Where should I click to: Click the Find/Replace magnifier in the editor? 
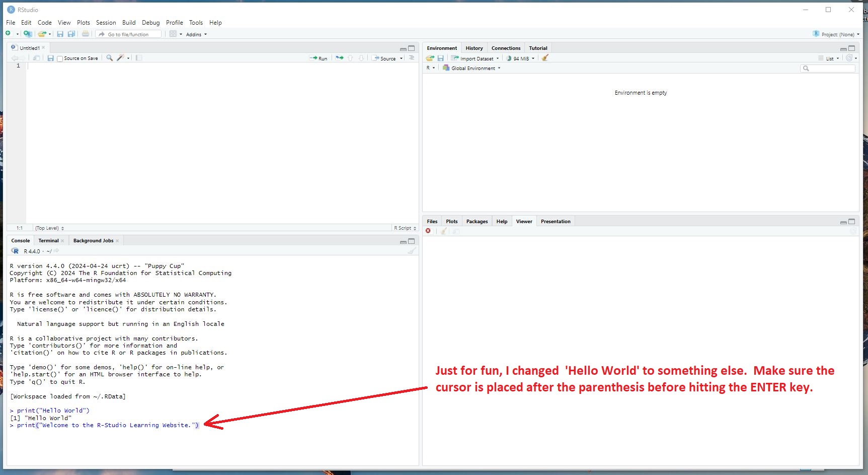109,58
